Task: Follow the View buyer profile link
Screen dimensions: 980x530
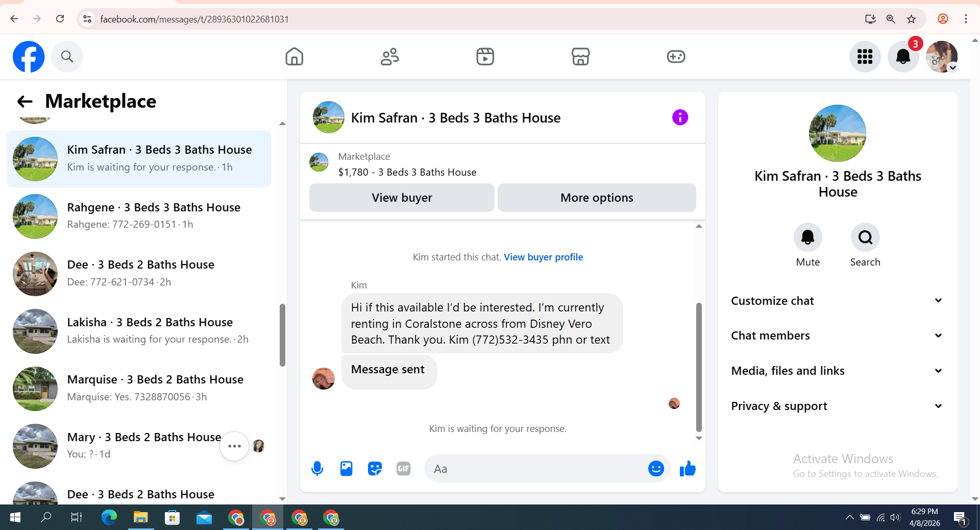Action: click(x=543, y=257)
